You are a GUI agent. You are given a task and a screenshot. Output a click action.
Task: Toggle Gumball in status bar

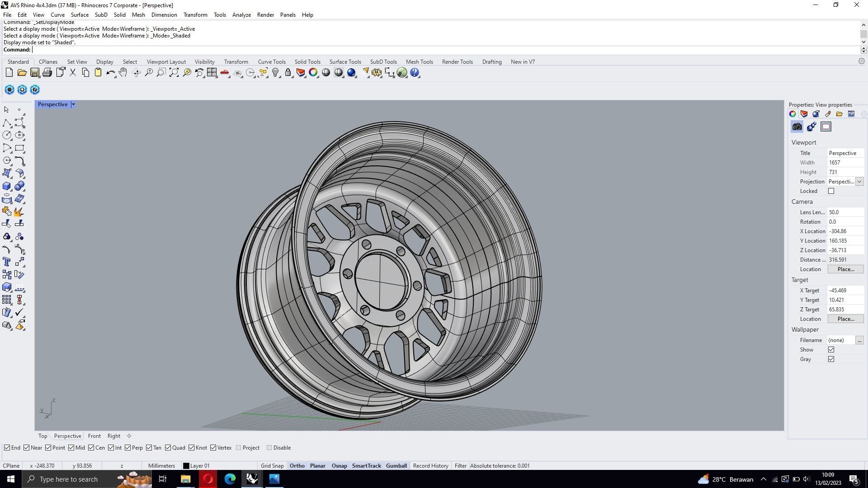point(396,466)
